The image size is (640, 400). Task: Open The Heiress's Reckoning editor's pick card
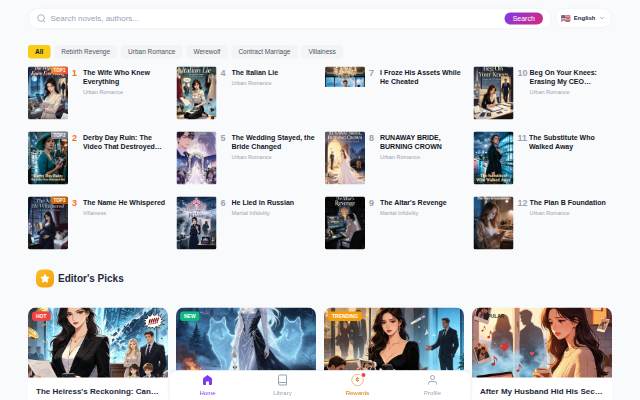pos(98,353)
